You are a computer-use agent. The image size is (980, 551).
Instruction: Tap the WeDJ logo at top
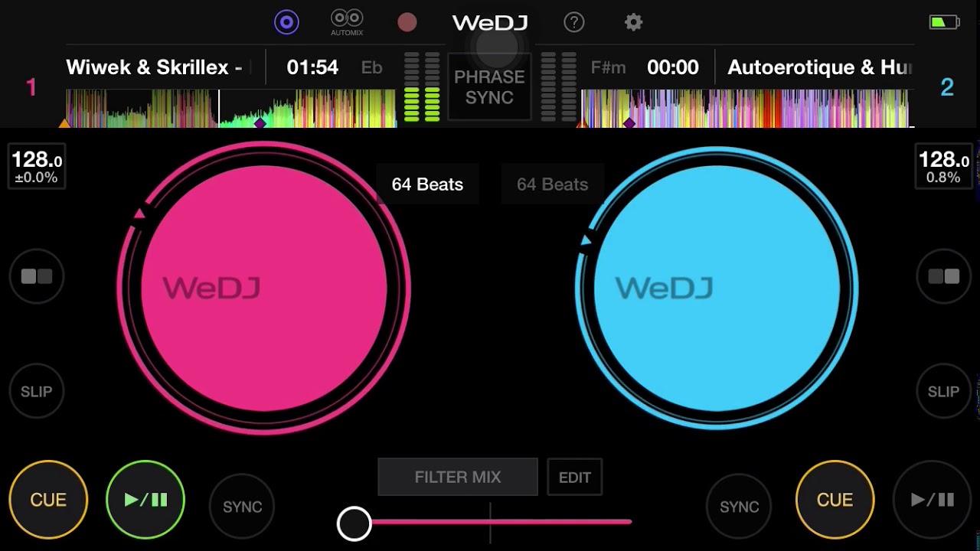coord(490,23)
